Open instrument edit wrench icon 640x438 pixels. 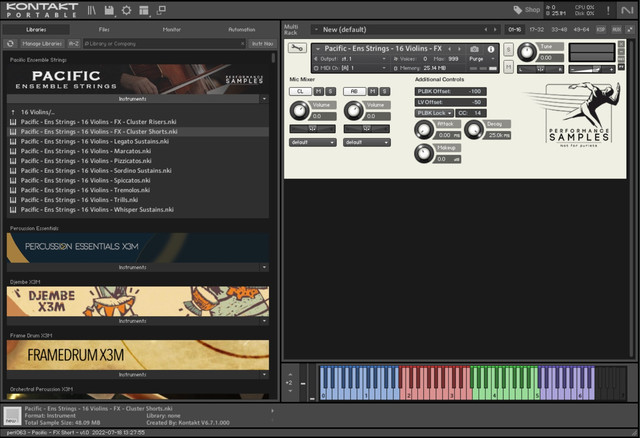(x=297, y=48)
